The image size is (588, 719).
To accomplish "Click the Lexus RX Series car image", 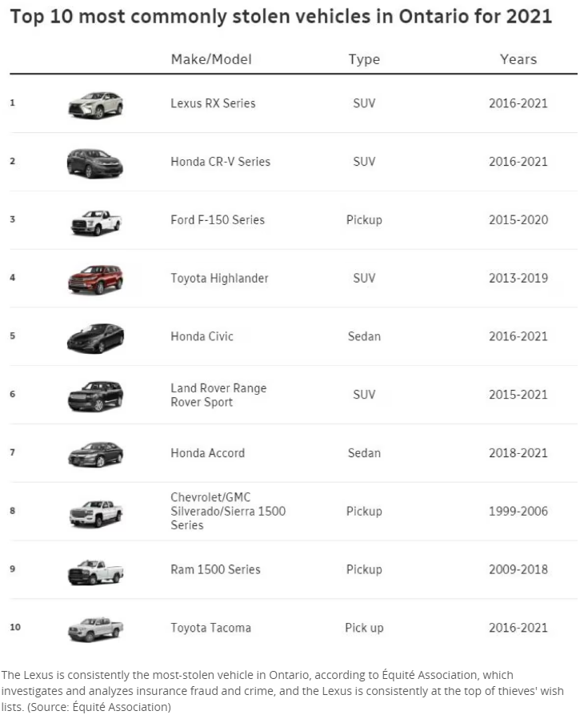I will (95, 105).
